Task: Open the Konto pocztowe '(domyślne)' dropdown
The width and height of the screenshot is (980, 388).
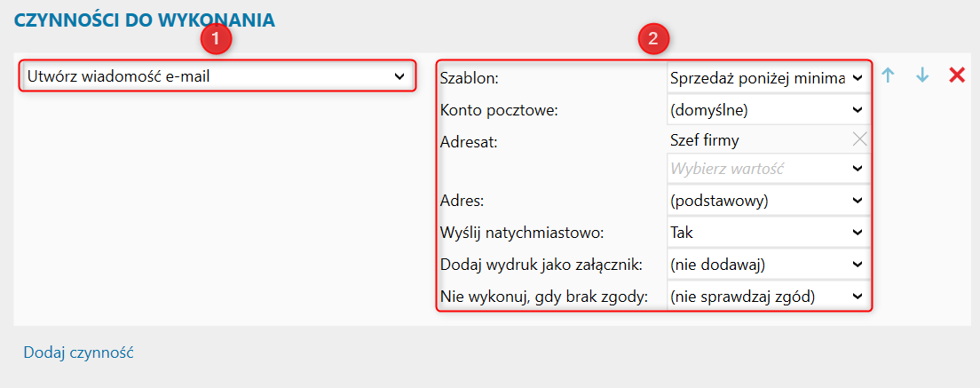Action: tap(767, 110)
